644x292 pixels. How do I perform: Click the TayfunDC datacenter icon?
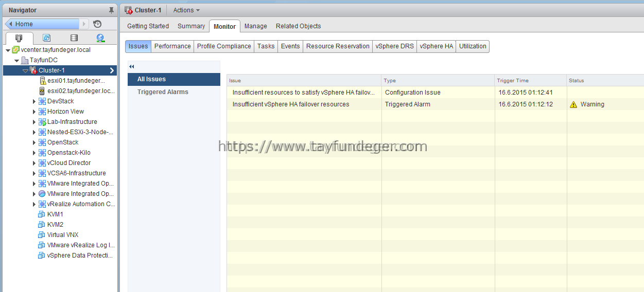24,60
